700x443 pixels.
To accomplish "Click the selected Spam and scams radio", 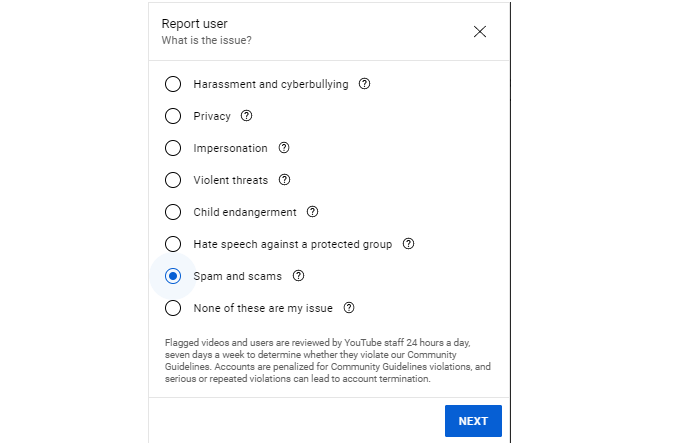I will pos(173,276).
